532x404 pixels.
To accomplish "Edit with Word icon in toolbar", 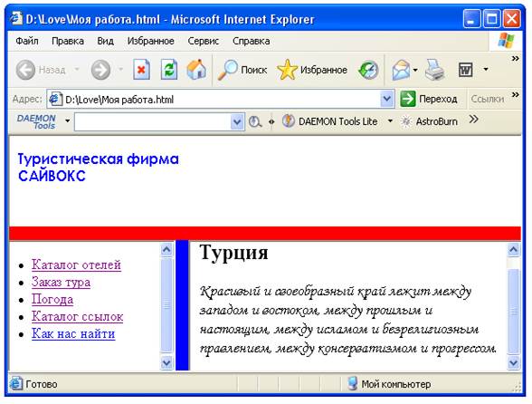I will [x=465, y=70].
